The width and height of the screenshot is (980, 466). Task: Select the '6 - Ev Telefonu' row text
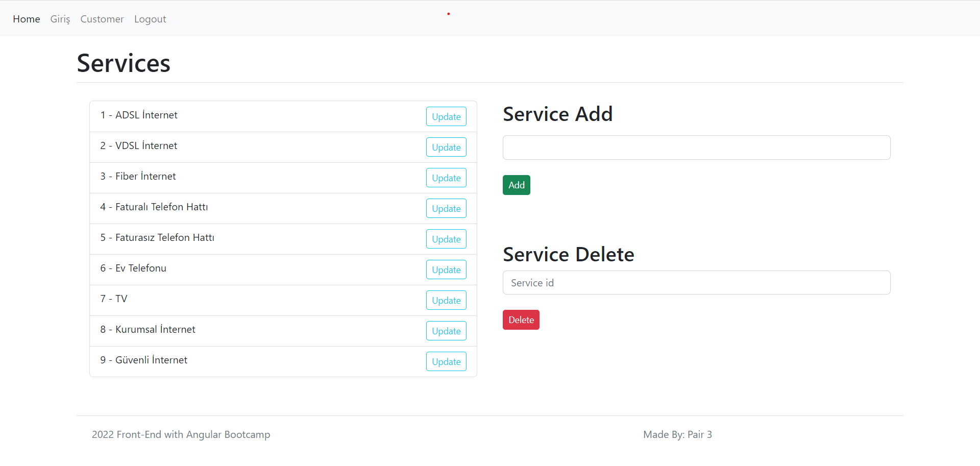tap(133, 268)
